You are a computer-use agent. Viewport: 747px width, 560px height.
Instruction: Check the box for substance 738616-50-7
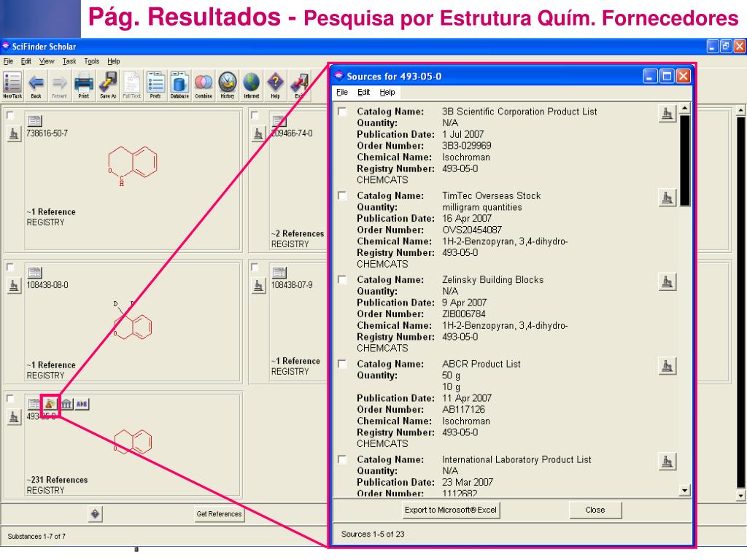coord(10,115)
